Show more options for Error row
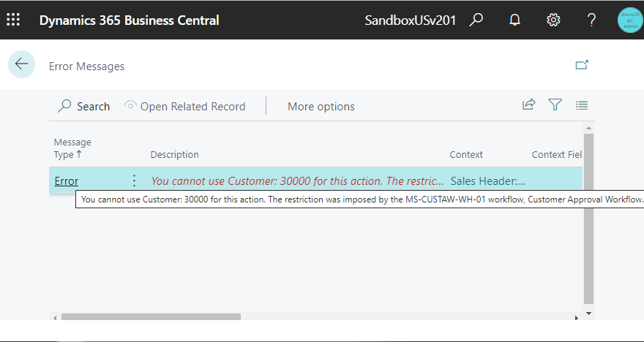Image resolution: width=644 pixels, height=342 pixels. pos(135,180)
